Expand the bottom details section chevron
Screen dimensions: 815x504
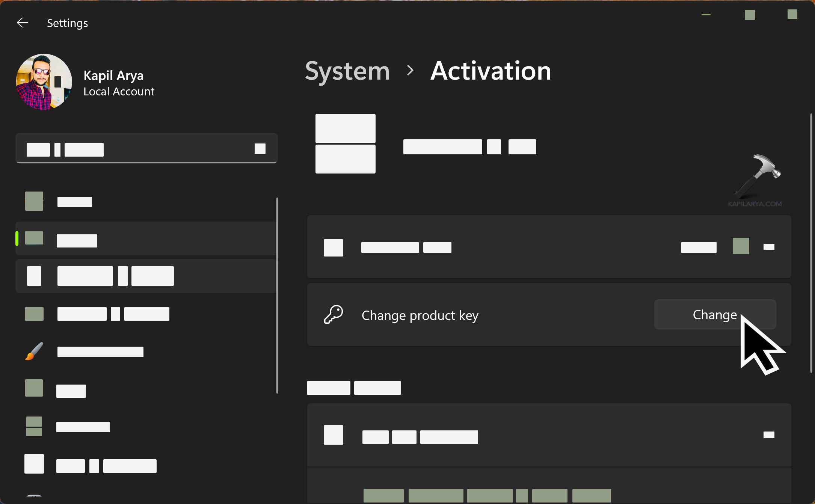(x=769, y=435)
